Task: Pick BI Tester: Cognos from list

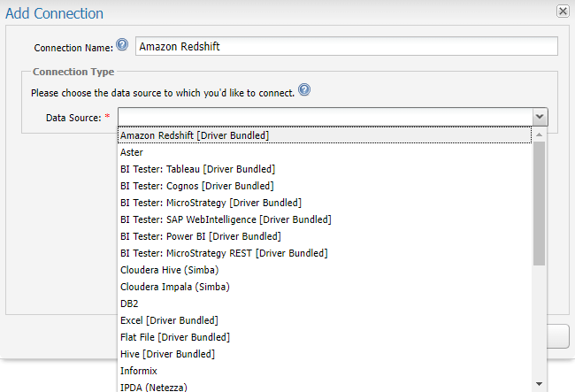Action: 196,186
